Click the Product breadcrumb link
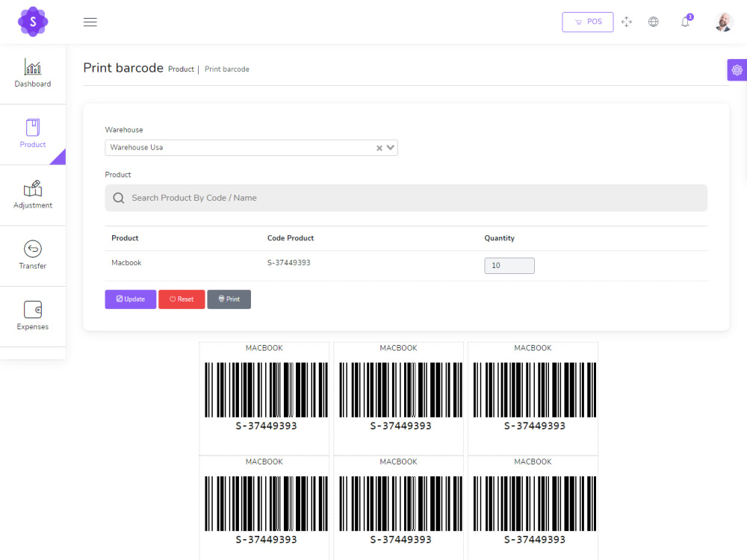 click(x=181, y=69)
